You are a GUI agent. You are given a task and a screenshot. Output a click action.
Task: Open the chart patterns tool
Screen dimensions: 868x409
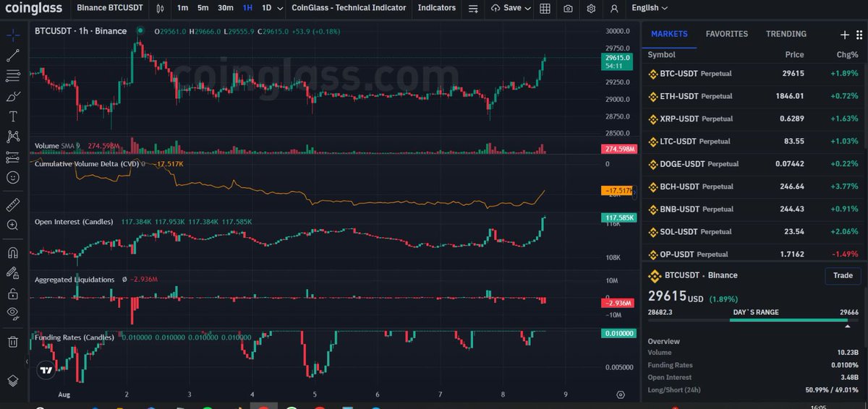point(13,136)
